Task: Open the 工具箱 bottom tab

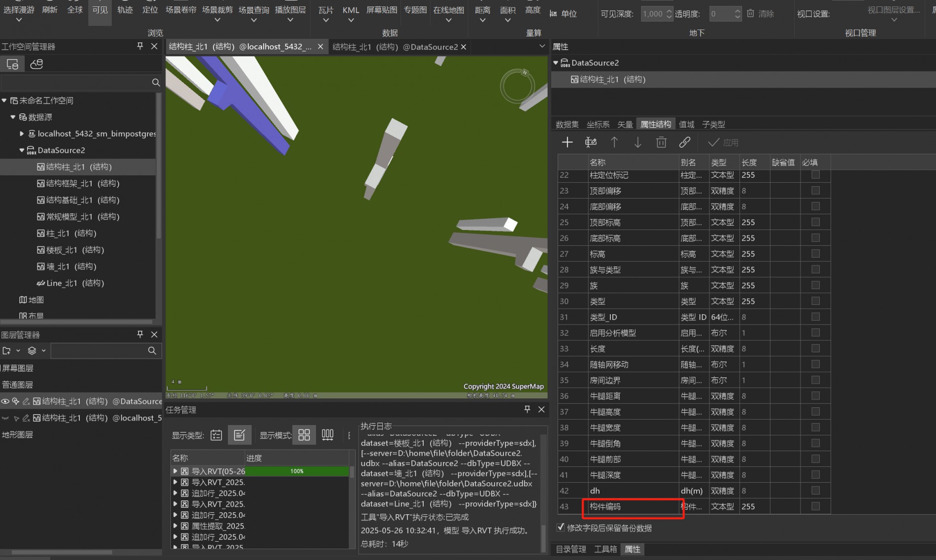Action: point(605,549)
